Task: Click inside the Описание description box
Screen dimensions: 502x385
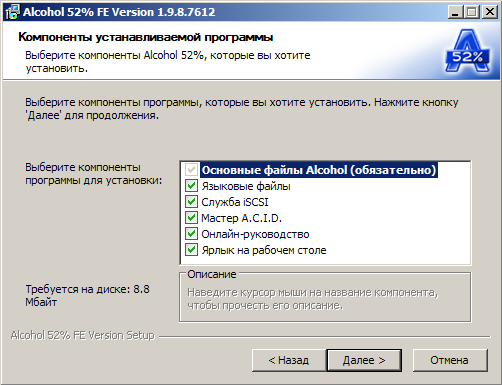Action: tap(325, 298)
